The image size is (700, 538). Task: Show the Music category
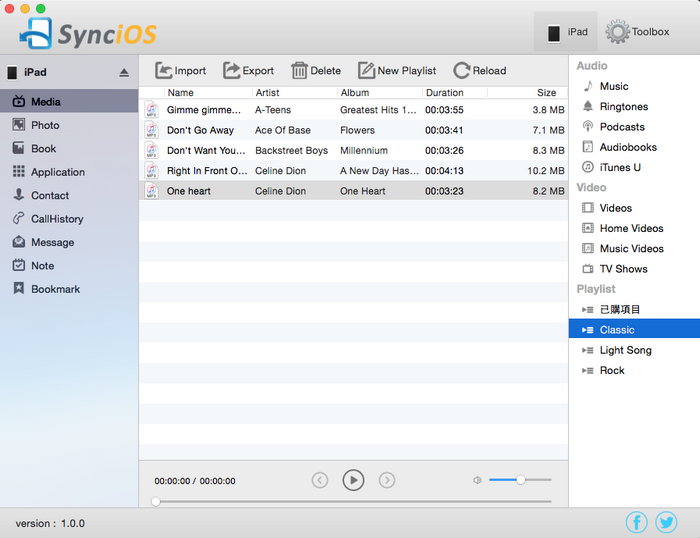pos(634,86)
